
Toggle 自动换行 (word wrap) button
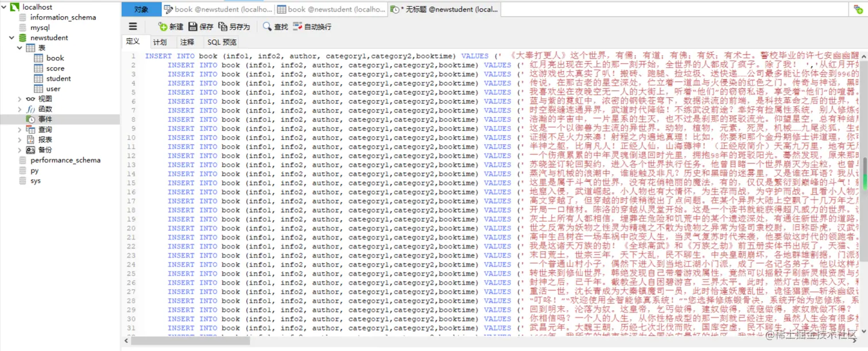(312, 27)
